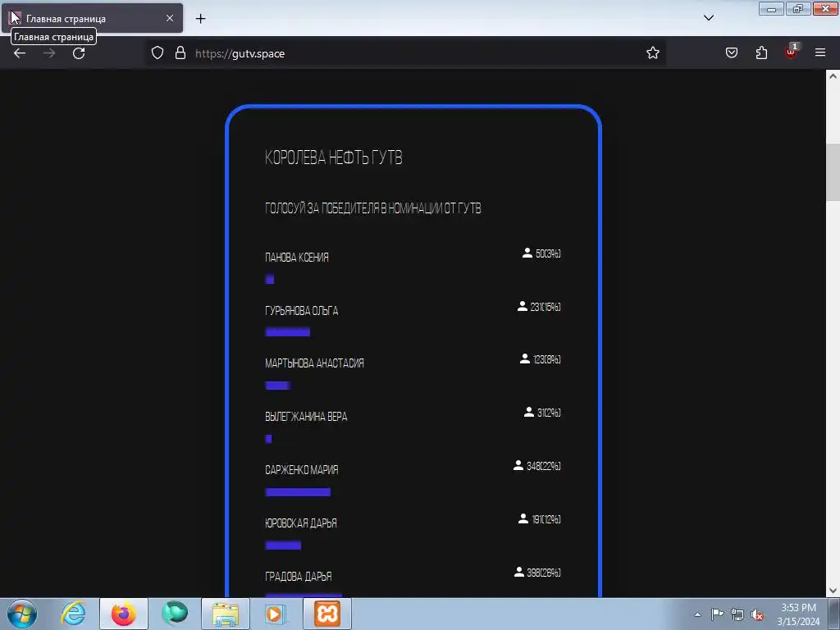The height and width of the screenshot is (630, 840).
Task: Click the Сарженко Мария vote progress bar
Action: pyautogui.click(x=298, y=492)
